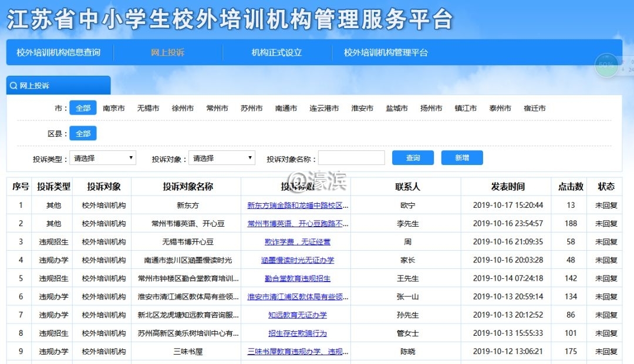Filter complaints by 苏州市

click(x=251, y=108)
